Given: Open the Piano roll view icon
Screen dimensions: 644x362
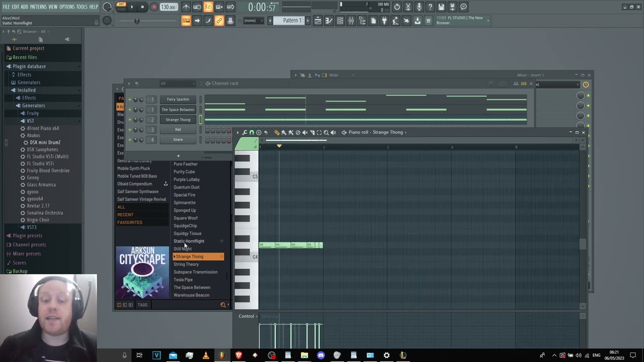Looking at the screenshot, I should (x=329, y=21).
